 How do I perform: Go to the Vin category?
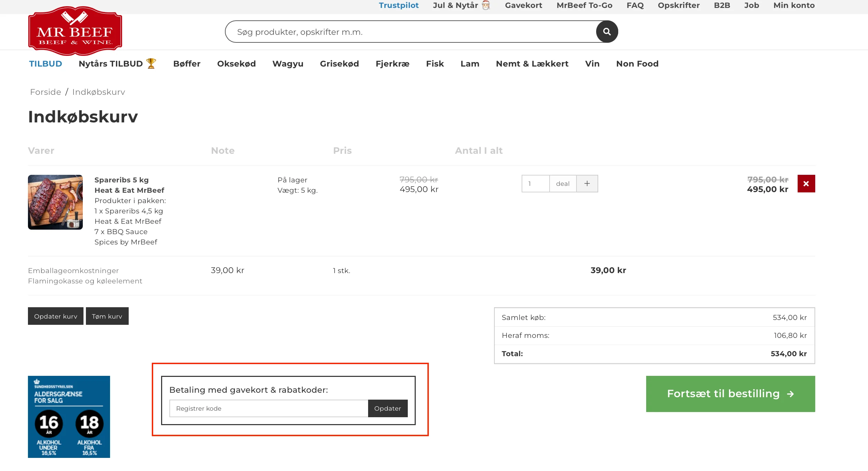click(592, 64)
